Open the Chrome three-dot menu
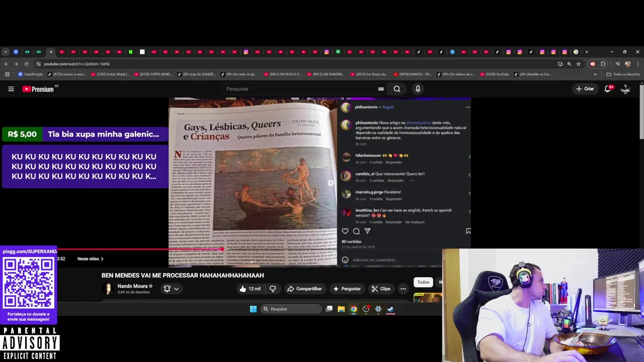The width and height of the screenshot is (644, 362). [x=638, y=64]
